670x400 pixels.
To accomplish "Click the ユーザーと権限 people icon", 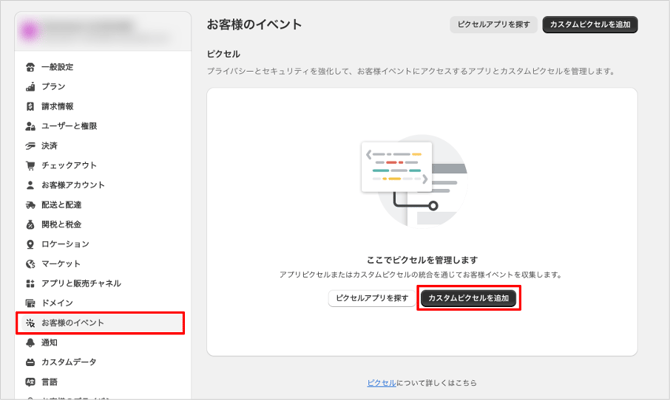I will [30, 126].
